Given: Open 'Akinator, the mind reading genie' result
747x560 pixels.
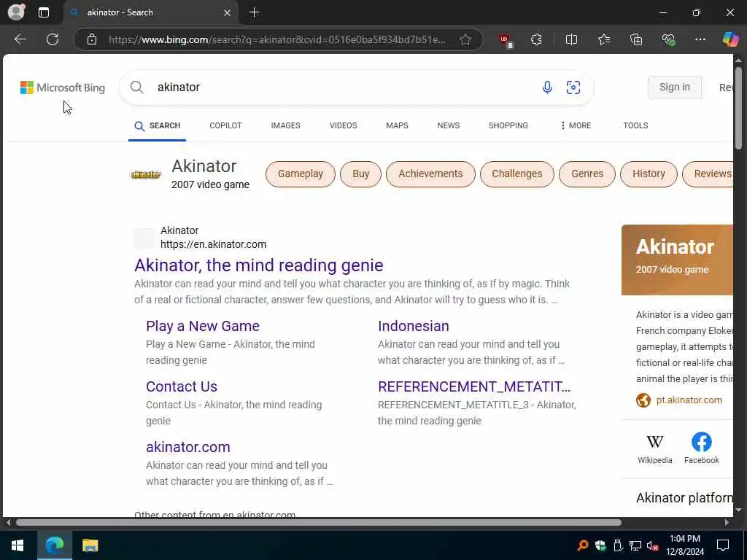Looking at the screenshot, I should [x=259, y=265].
